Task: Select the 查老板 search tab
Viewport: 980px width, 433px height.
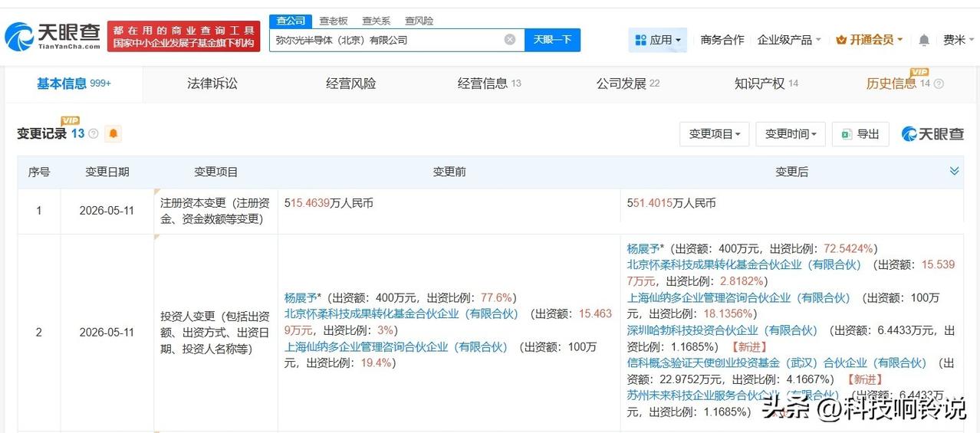Action: click(x=334, y=21)
